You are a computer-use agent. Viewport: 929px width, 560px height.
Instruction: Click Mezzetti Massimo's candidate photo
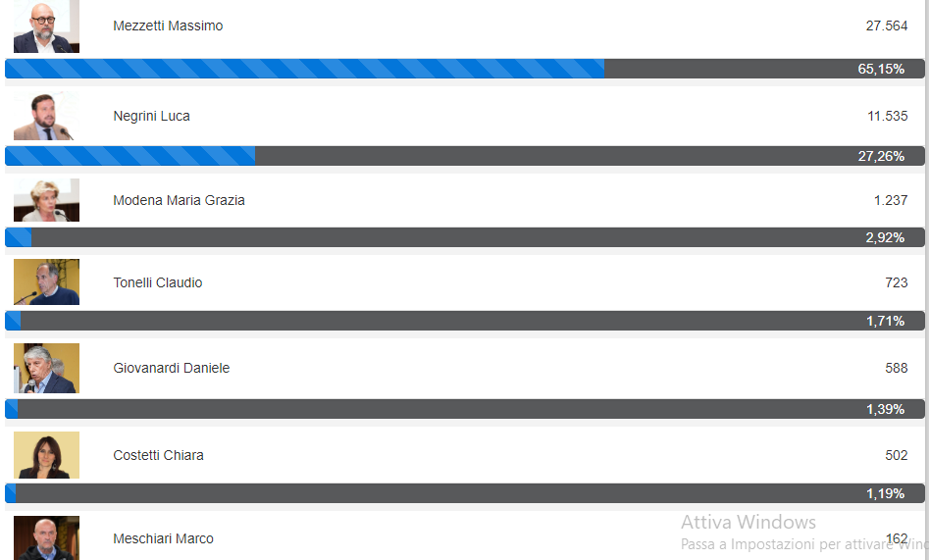pyautogui.click(x=46, y=26)
